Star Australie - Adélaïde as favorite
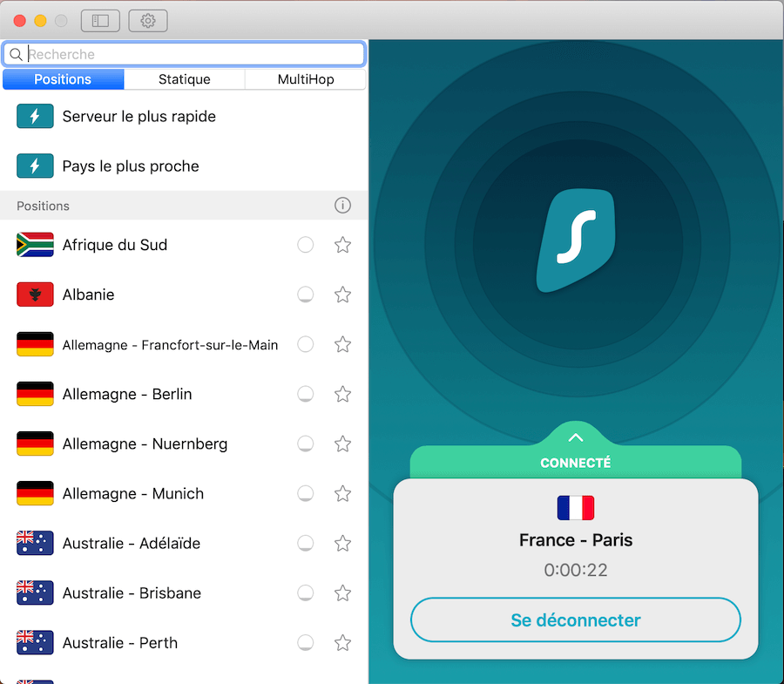Screen dimensions: 784x684 click(x=342, y=543)
